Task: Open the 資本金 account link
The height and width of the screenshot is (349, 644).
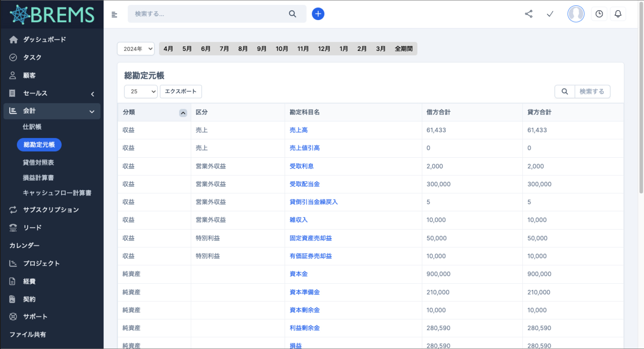Action: [x=299, y=274]
